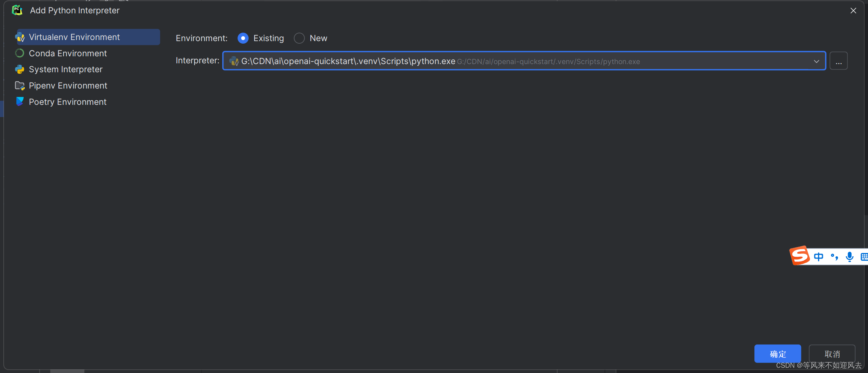This screenshot has height=373, width=868.
Task: Click the Pipenv folder icon
Action: pos(20,86)
